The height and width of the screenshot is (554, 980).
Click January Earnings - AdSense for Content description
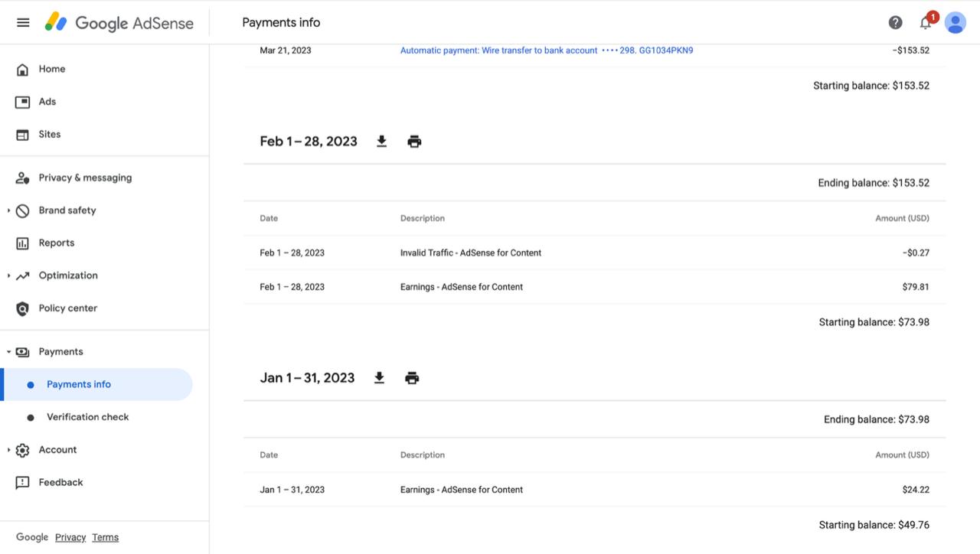click(x=462, y=490)
